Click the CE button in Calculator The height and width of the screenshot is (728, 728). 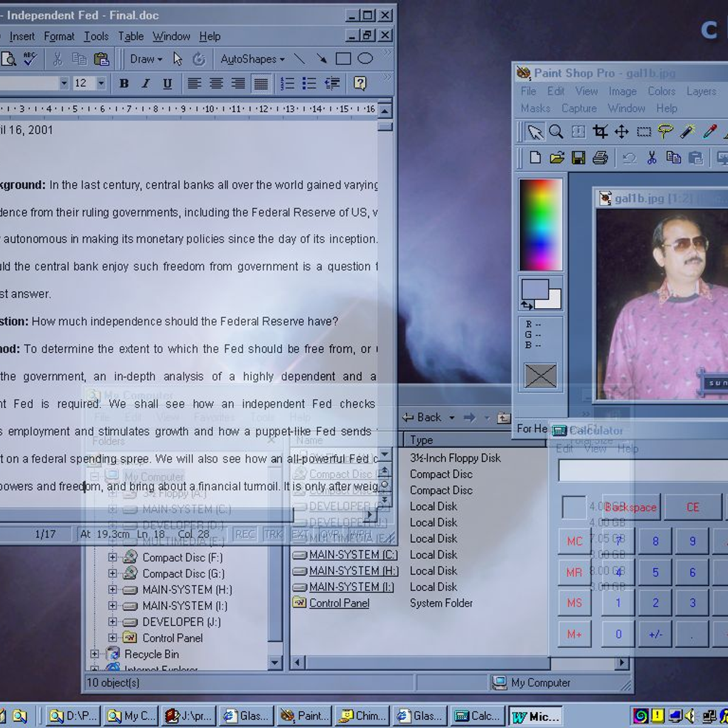point(693,507)
